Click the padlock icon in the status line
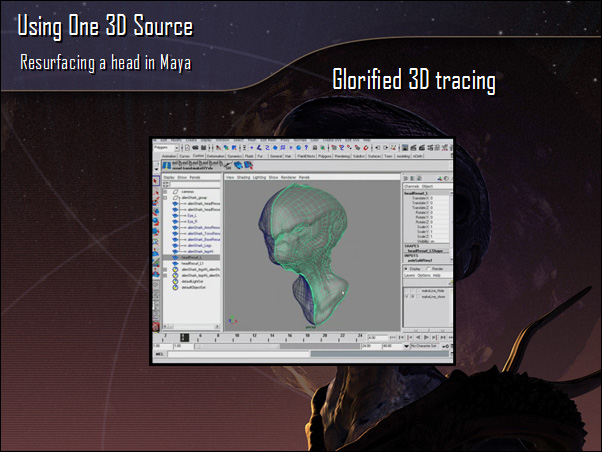Screen dimensions: 602x452 point(314,147)
